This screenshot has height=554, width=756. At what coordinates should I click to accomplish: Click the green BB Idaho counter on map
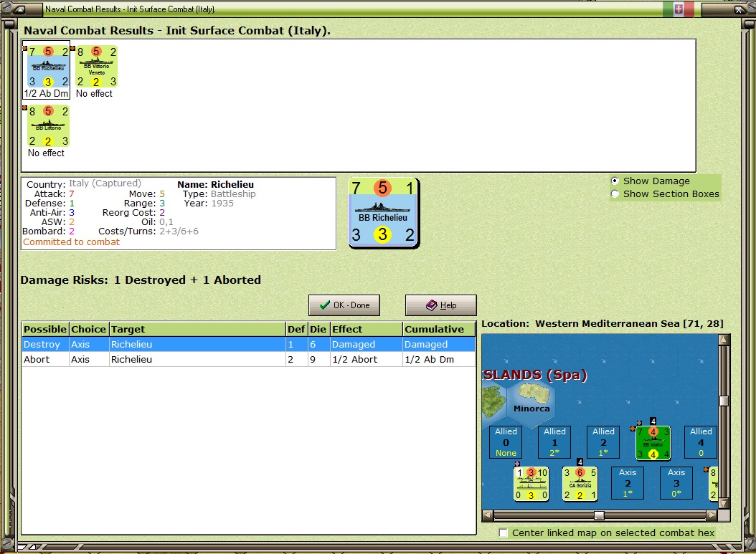(653, 443)
